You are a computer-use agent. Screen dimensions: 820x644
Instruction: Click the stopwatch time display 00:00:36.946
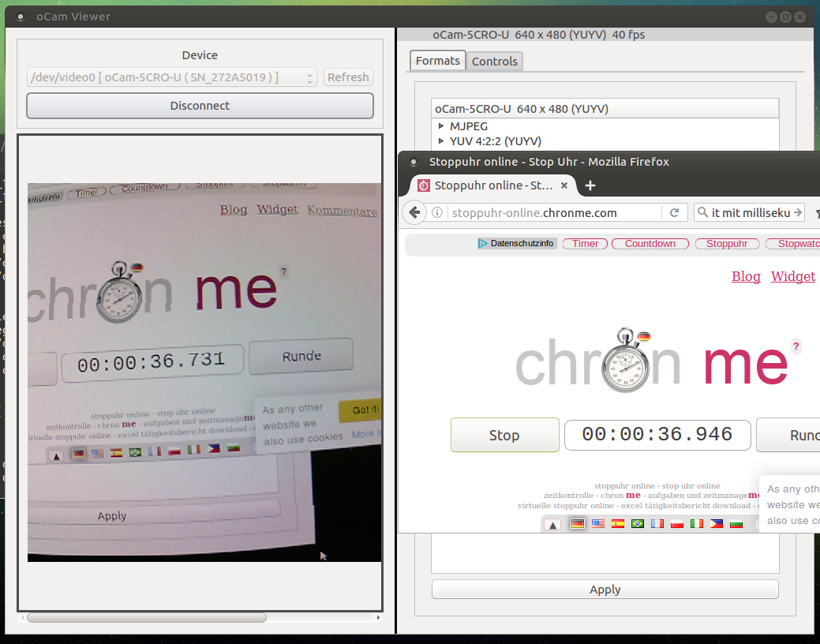(x=657, y=435)
